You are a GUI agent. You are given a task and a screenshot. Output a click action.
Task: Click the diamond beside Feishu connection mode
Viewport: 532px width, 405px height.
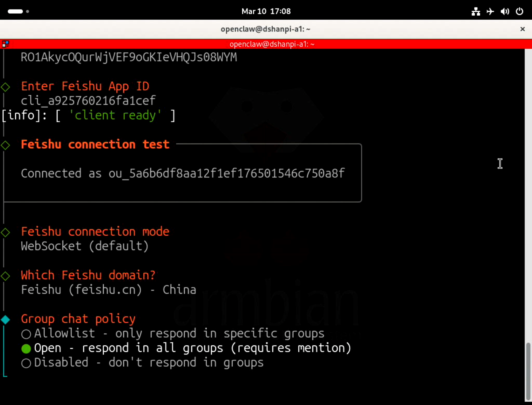[x=5, y=232]
